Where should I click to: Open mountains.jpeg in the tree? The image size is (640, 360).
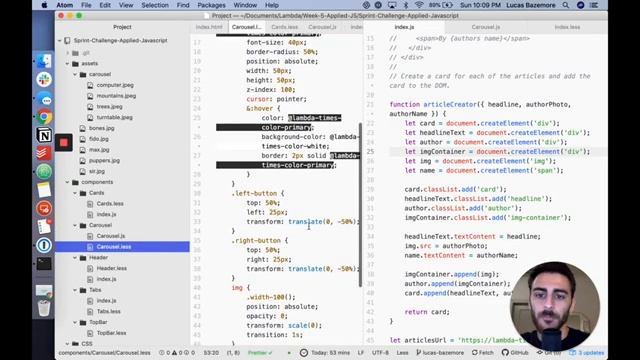click(116, 96)
